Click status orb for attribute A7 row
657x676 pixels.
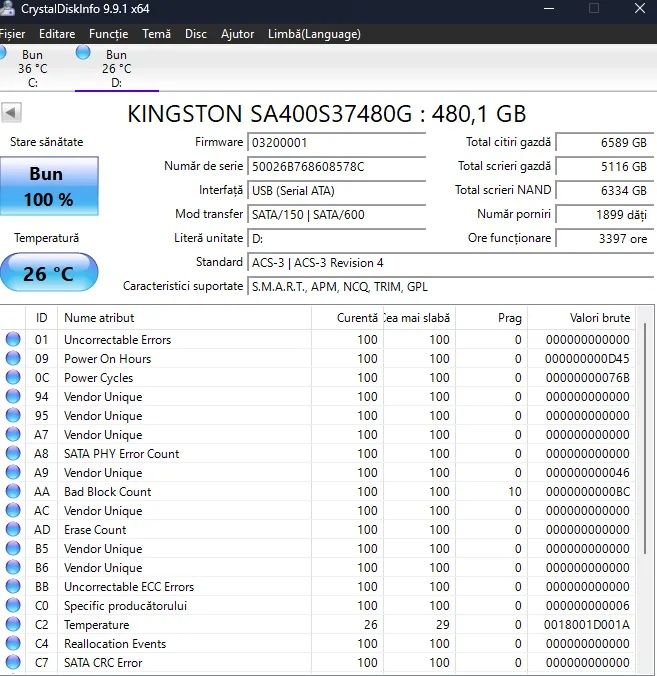13,434
